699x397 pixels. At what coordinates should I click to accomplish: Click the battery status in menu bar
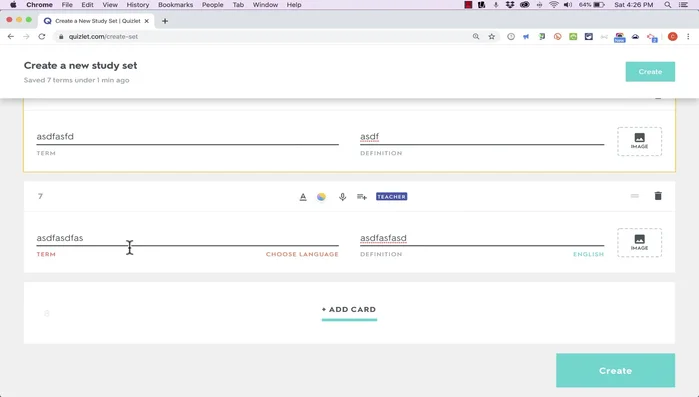click(x=592, y=4)
